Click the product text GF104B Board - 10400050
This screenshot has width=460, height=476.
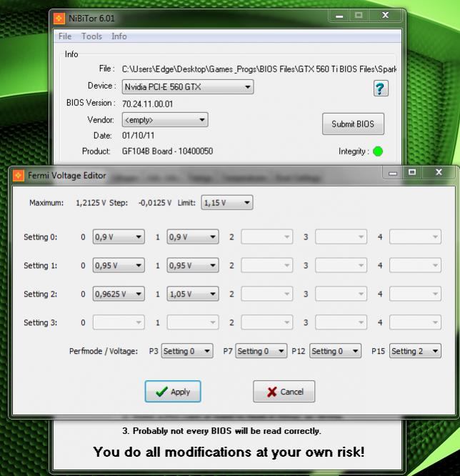[x=167, y=152]
